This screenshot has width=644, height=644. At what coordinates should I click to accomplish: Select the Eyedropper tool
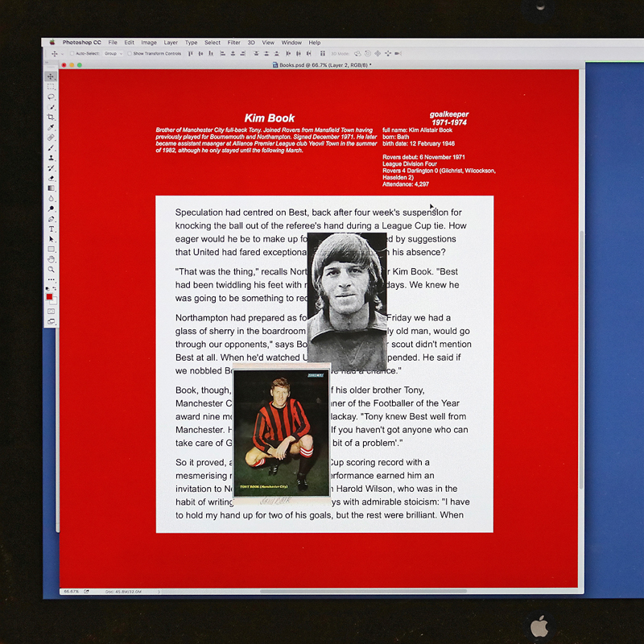tap(51, 127)
